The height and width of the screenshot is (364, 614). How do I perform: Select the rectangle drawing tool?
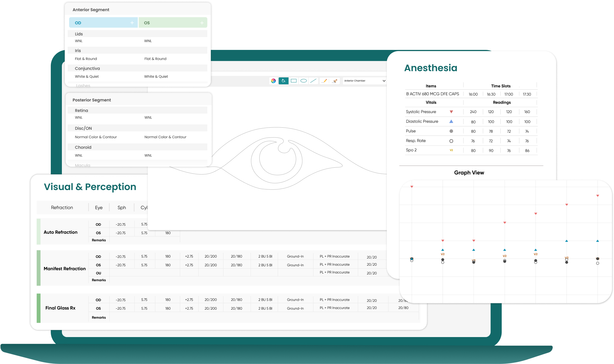[x=293, y=81]
